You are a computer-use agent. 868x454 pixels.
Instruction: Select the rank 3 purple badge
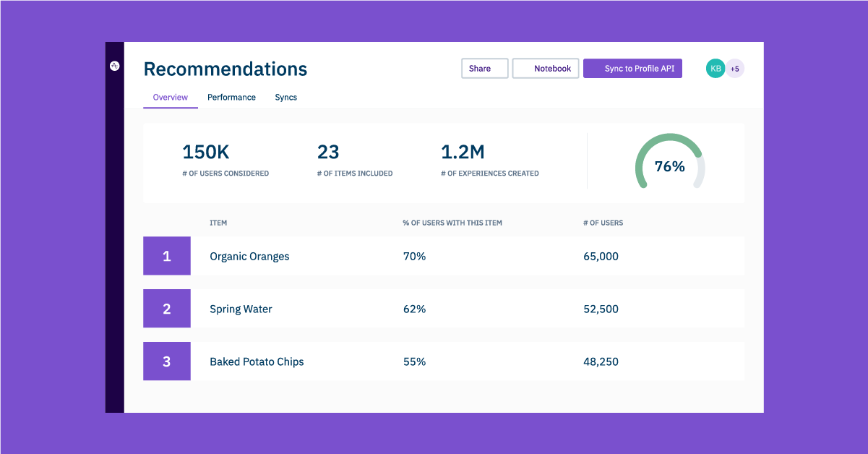point(167,361)
